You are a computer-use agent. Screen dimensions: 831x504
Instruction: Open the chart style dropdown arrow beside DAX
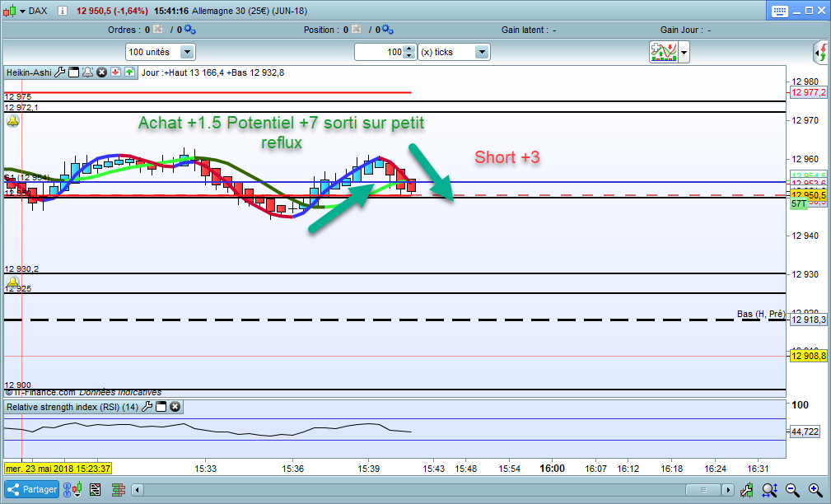23,12
